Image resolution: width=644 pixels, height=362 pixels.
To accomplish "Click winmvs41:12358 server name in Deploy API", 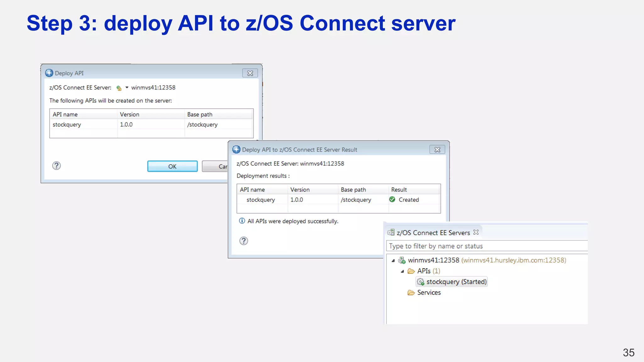I will 153,88.
